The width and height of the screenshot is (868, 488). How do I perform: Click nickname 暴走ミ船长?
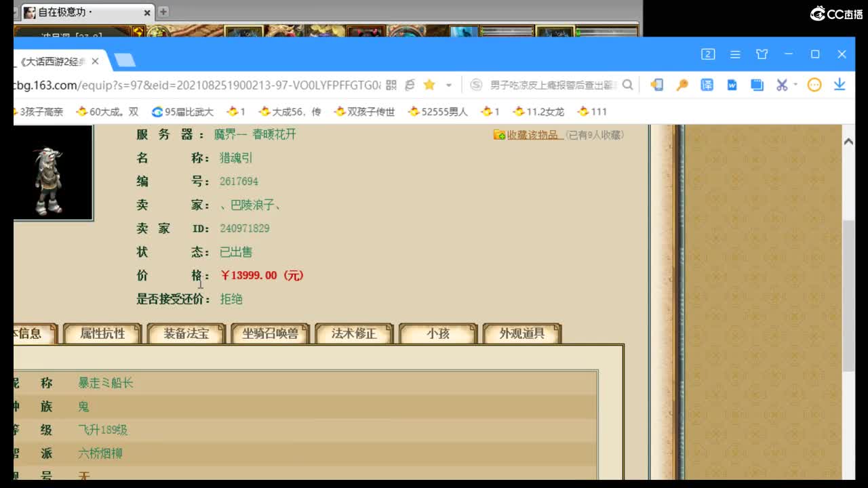(x=106, y=383)
